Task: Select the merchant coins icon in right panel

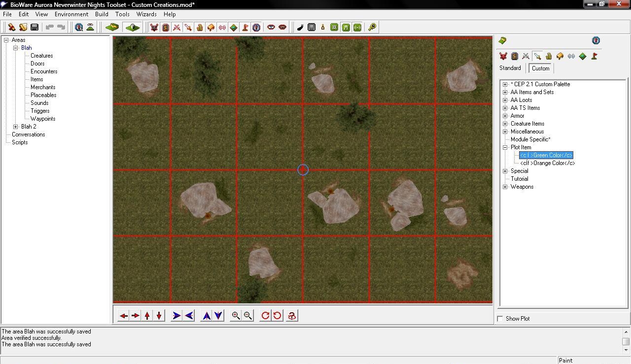Action: coord(548,56)
